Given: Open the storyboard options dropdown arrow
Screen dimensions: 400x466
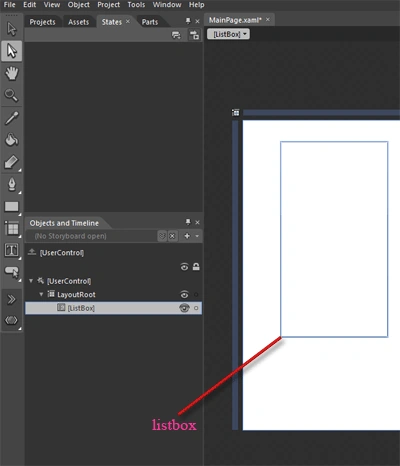Looking at the screenshot, I should point(197,236).
